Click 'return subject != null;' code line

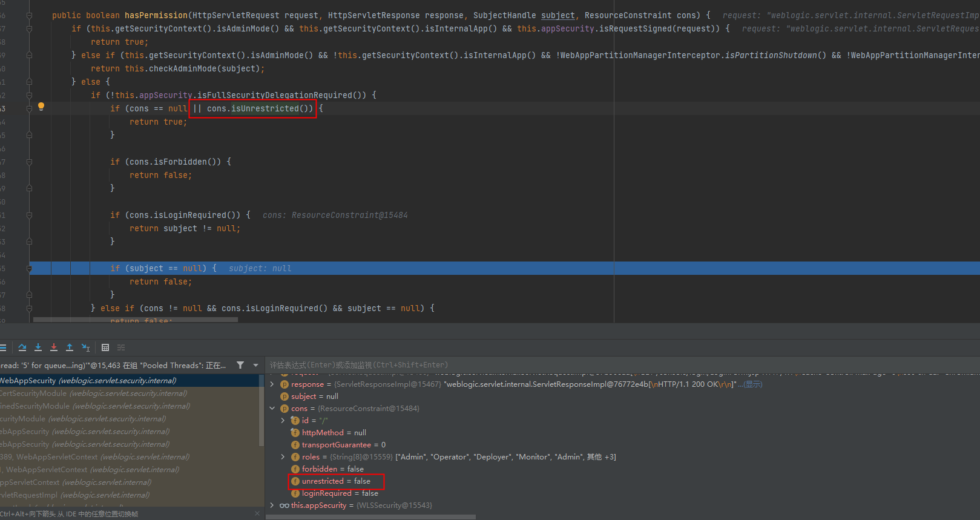(x=185, y=228)
